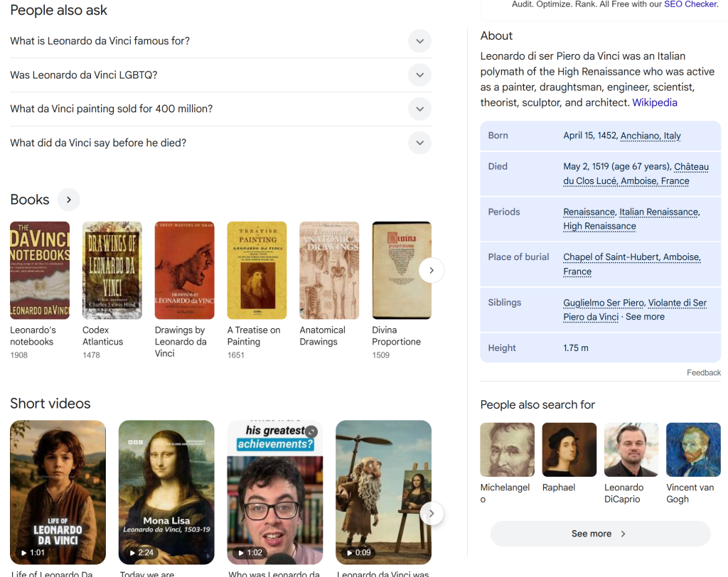Open the Italian Renaissance link

(659, 212)
